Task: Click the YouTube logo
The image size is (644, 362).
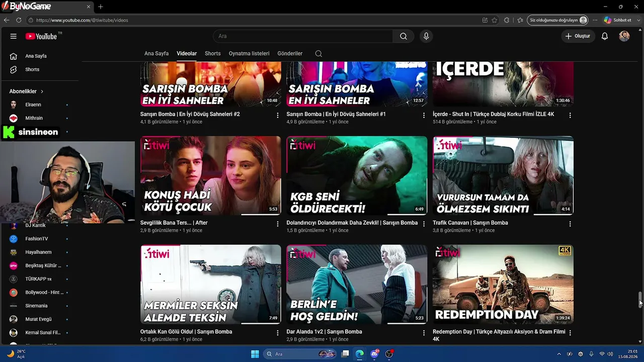Action: tap(41, 36)
